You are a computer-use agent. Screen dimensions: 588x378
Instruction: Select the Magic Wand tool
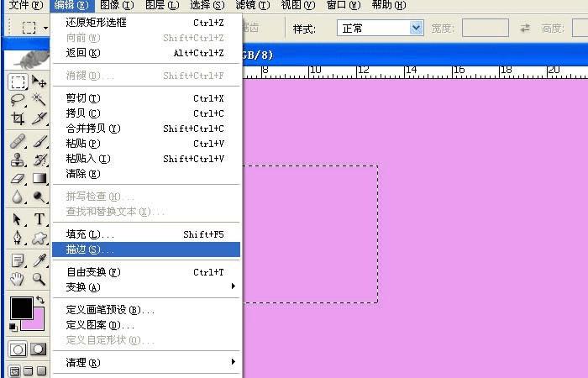tap(39, 100)
